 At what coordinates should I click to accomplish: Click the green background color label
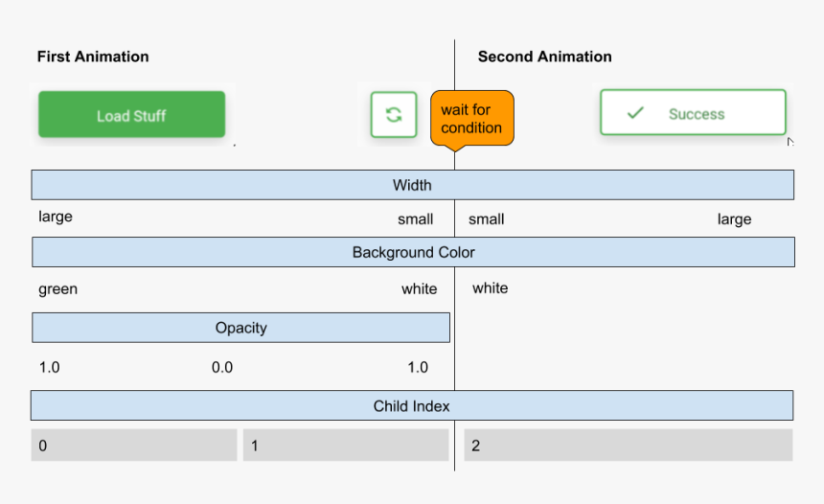(57, 288)
